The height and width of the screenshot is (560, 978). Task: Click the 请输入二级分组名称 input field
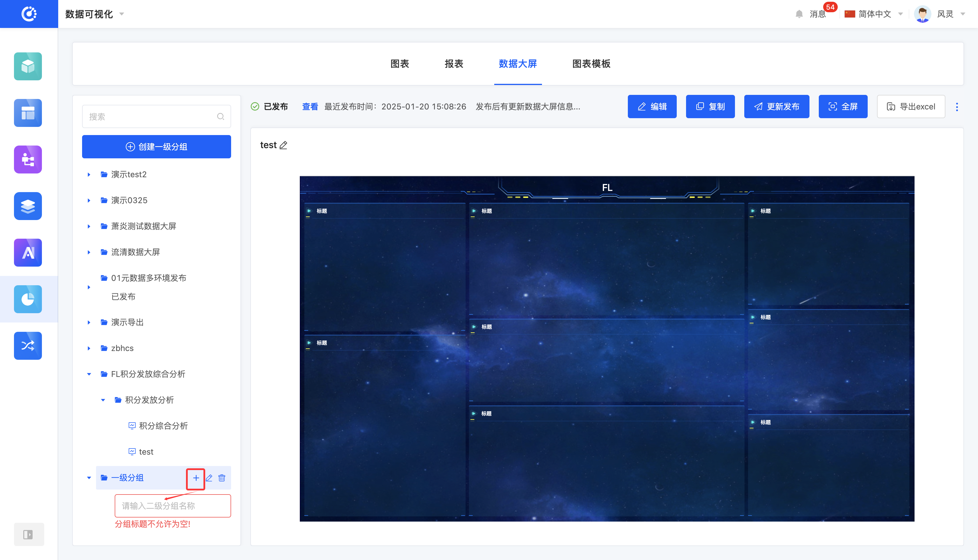click(x=173, y=506)
